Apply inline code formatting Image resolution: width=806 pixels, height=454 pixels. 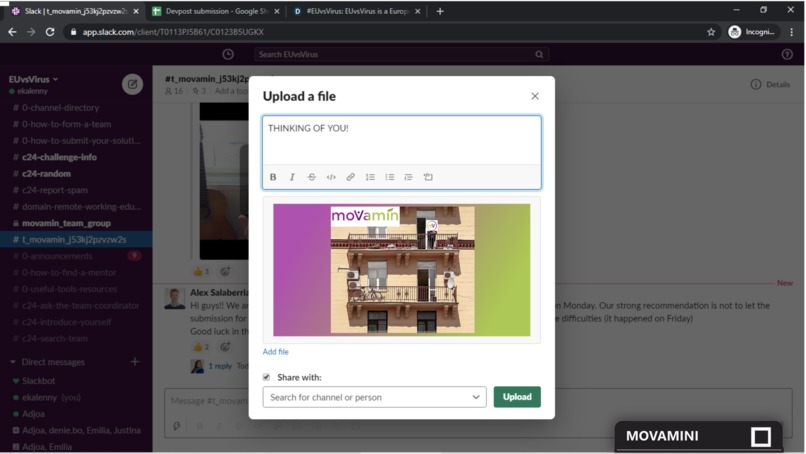(x=331, y=177)
